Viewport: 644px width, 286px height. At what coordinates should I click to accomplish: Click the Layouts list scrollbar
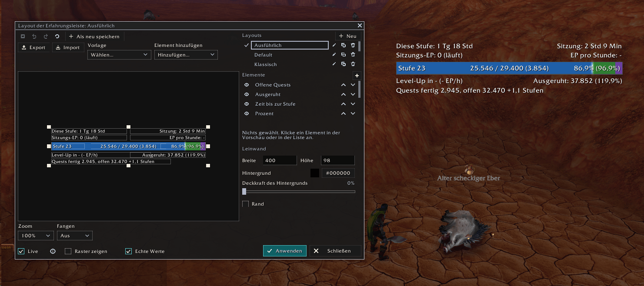[359, 46]
